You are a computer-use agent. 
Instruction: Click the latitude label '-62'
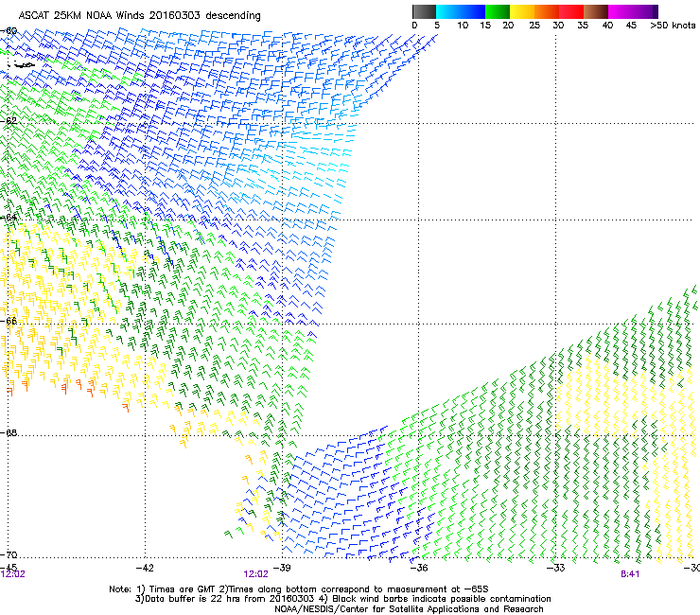(x=9, y=120)
